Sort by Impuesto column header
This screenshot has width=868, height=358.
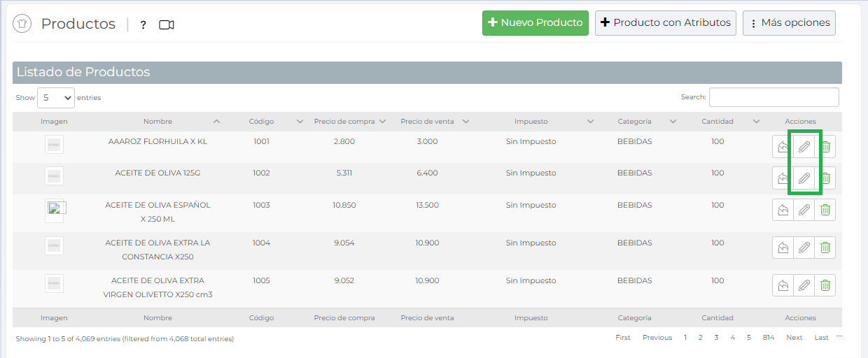[x=531, y=122]
